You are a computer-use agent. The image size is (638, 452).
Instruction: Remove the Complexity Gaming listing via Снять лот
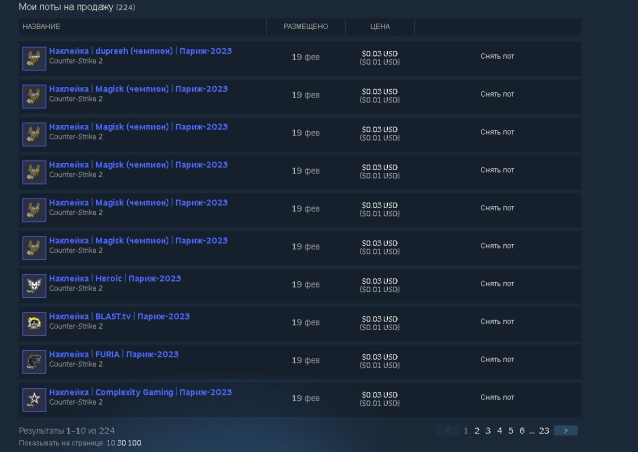pyautogui.click(x=497, y=397)
